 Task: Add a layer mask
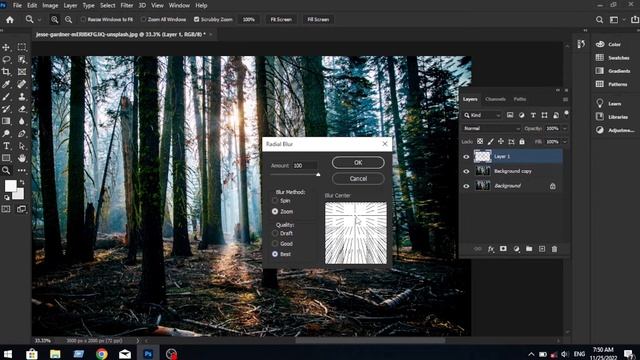(503, 249)
